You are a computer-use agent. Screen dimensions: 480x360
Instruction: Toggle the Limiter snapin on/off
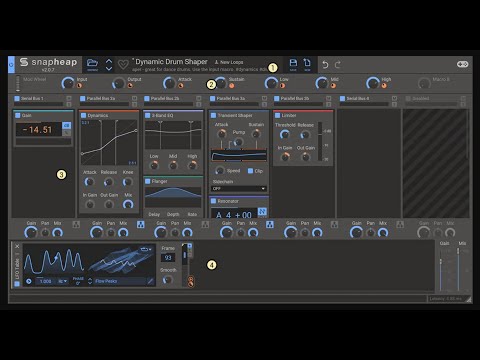[x=278, y=115]
